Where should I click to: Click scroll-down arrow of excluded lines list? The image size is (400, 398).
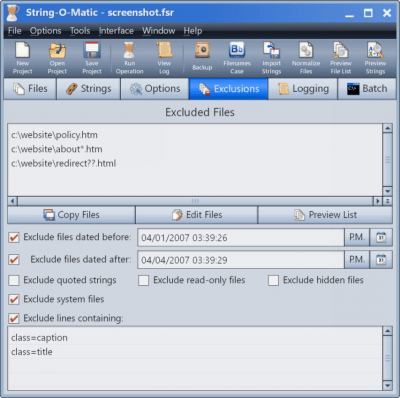point(387,386)
